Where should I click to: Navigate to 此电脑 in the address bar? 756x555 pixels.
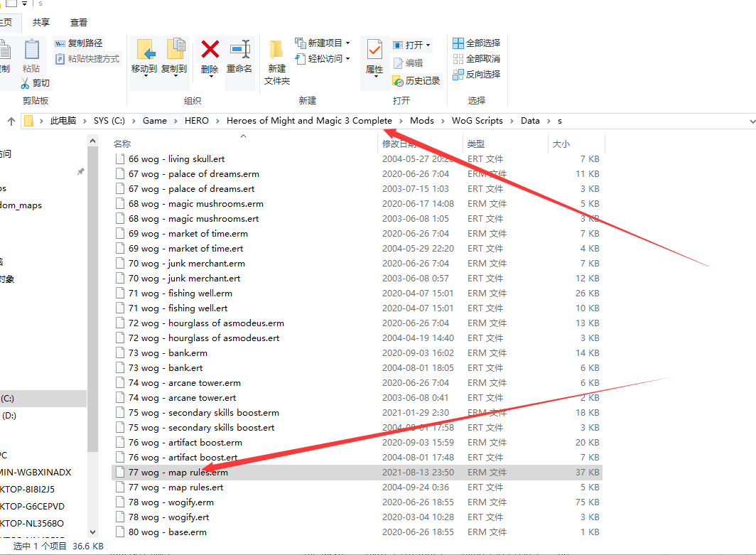[x=63, y=121]
